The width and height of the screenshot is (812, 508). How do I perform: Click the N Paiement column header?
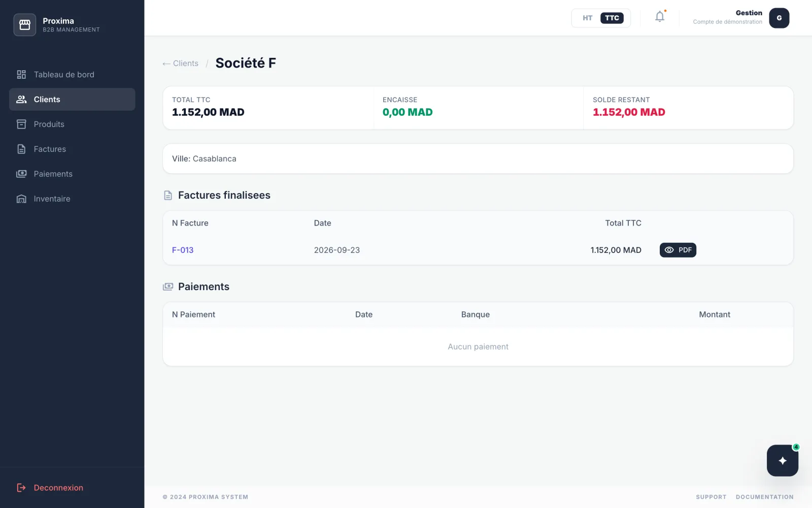(193, 314)
